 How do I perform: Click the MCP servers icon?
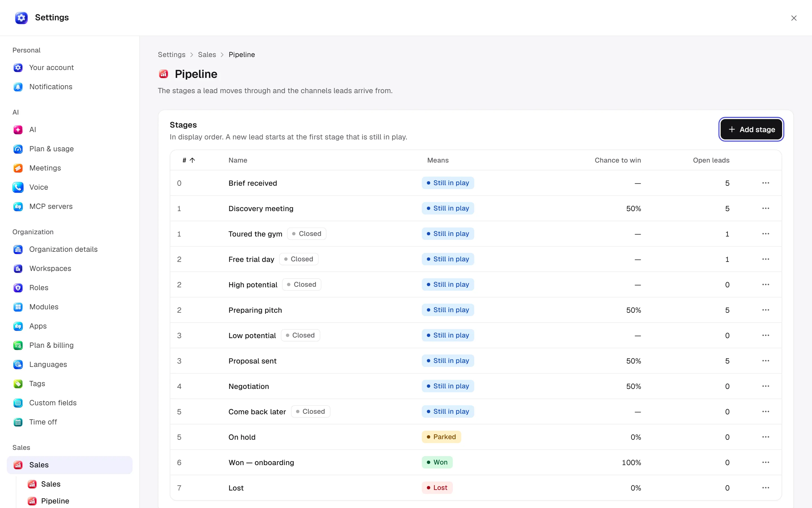click(18, 206)
